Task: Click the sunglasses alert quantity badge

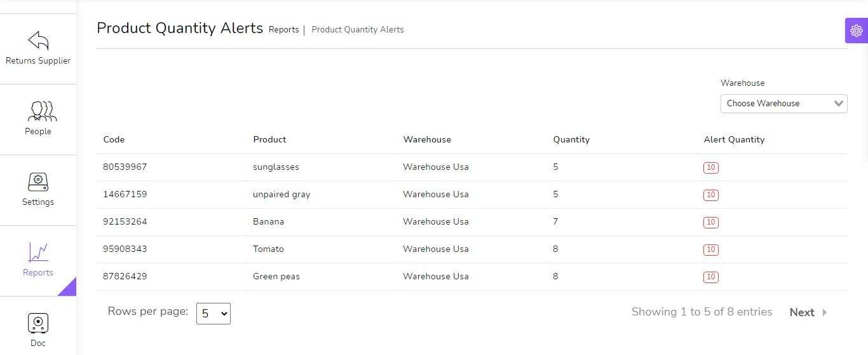Action: point(710,168)
